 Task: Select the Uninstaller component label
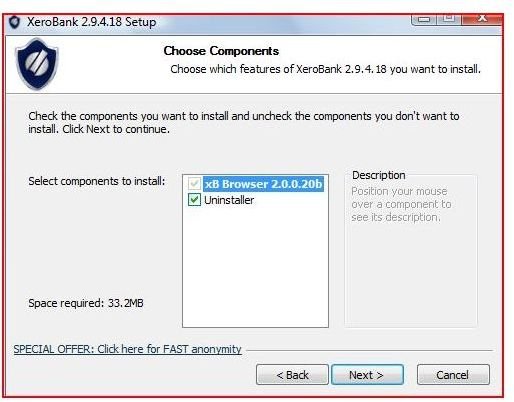(x=229, y=200)
